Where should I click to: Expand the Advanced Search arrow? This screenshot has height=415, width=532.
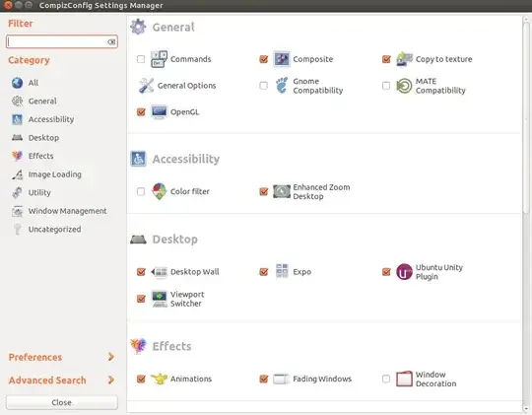[x=110, y=380]
